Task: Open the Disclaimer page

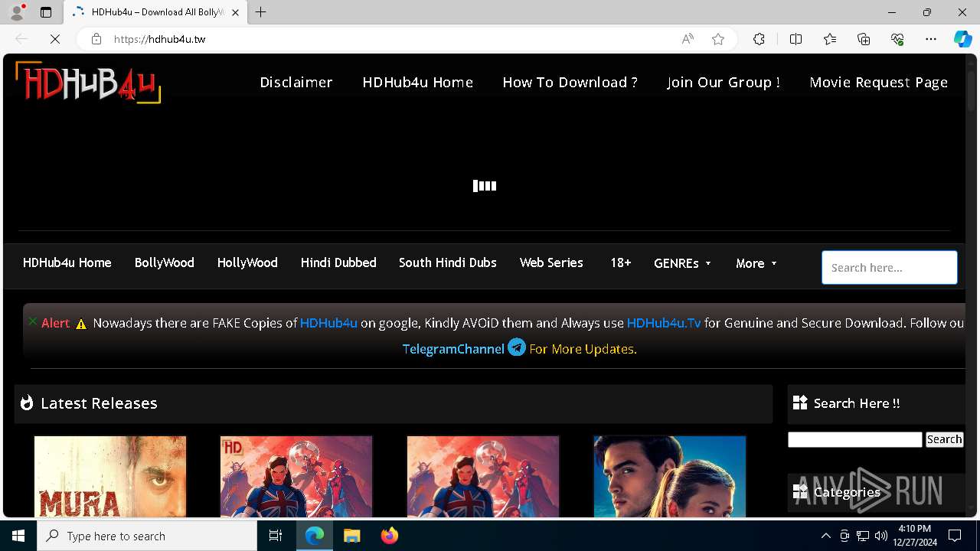Action: point(296,82)
